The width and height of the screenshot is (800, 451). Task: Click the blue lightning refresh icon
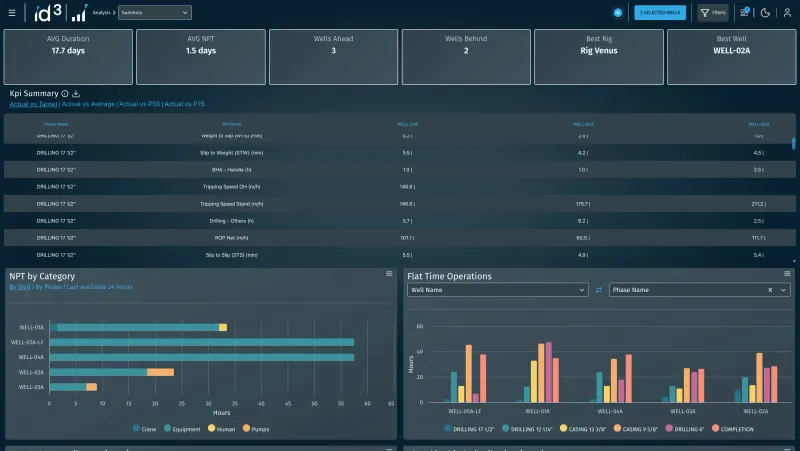click(617, 13)
